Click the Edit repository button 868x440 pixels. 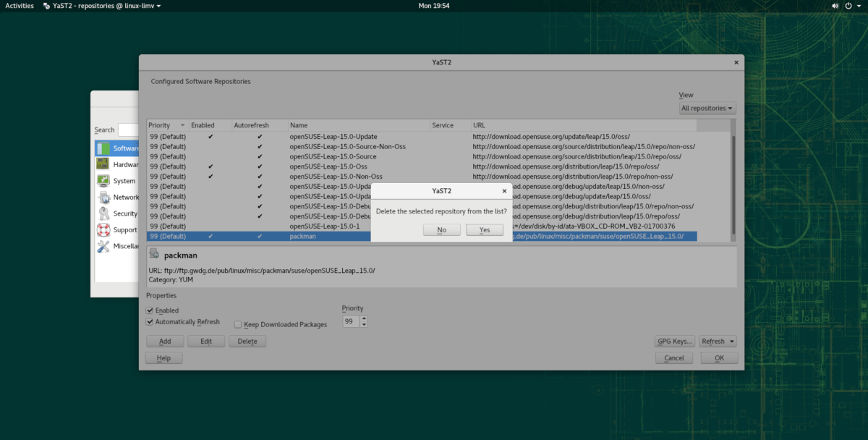[206, 342]
